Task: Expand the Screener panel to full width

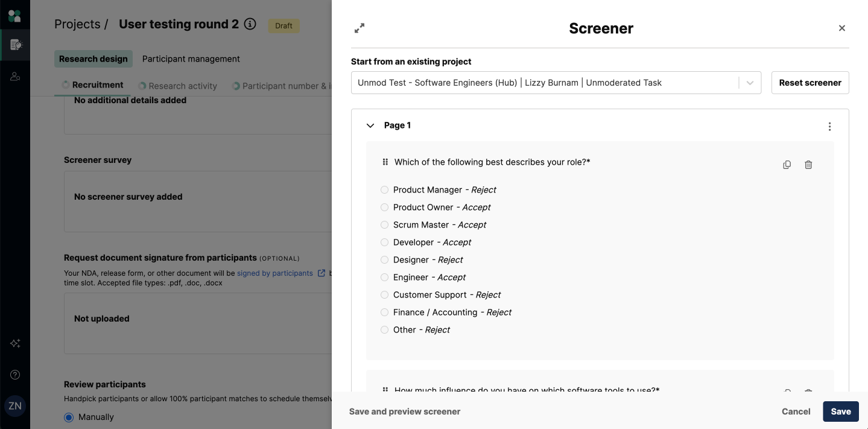Action: point(360,28)
